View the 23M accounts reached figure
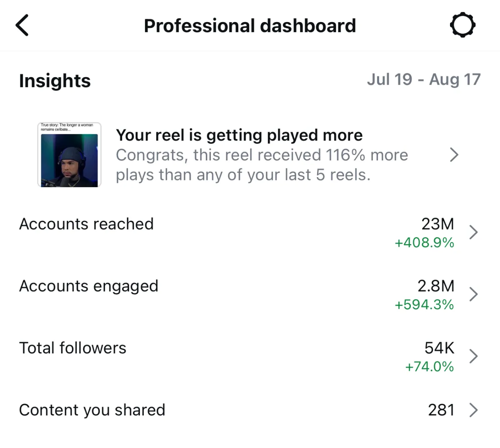 click(x=437, y=224)
